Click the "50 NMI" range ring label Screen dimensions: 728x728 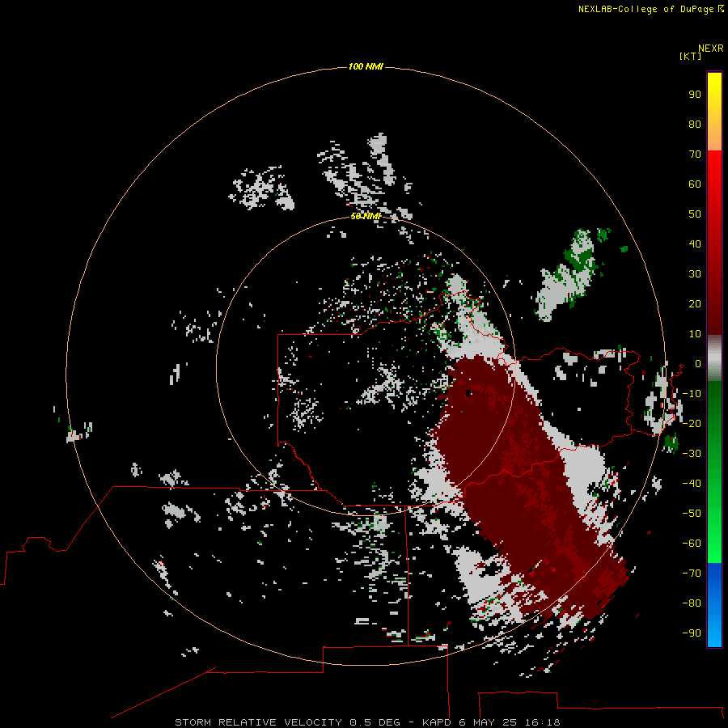pyautogui.click(x=366, y=216)
